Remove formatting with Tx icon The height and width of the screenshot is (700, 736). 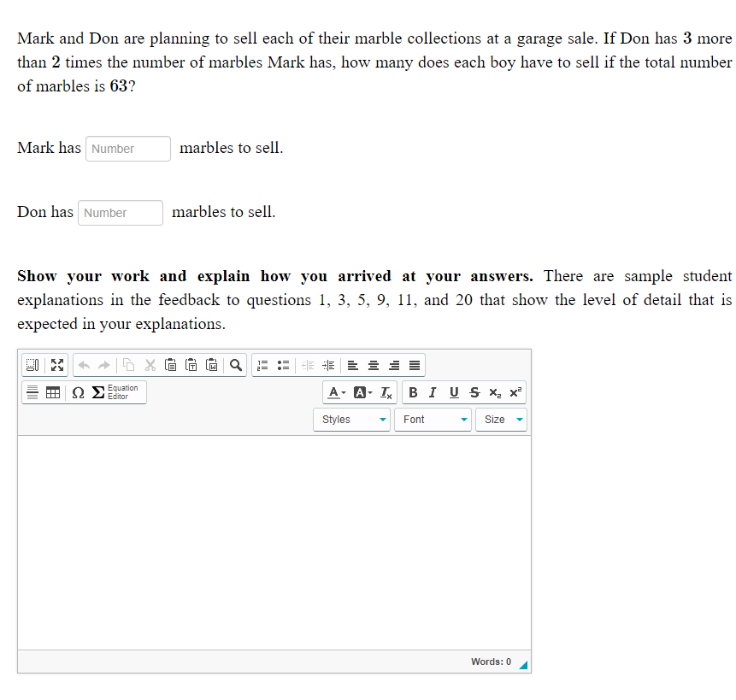(x=386, y=392)
